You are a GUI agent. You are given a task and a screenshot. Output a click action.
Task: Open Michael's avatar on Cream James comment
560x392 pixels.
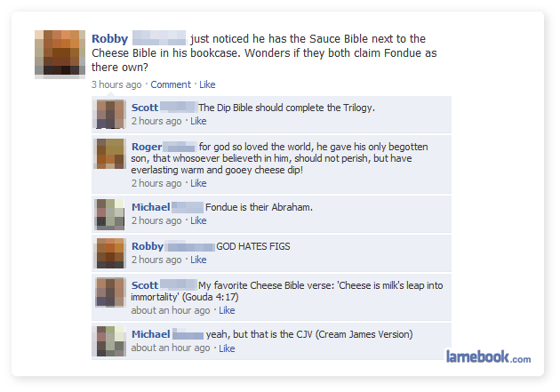110,341
